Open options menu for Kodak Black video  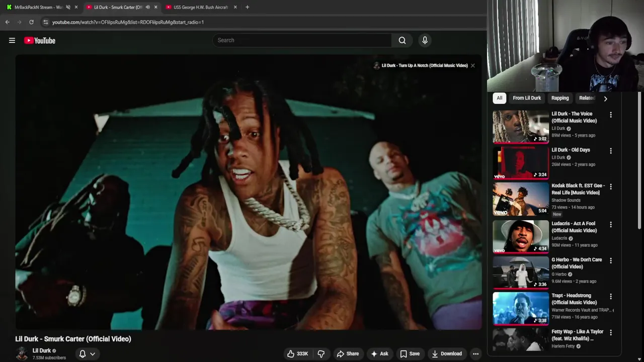(611, 187)
